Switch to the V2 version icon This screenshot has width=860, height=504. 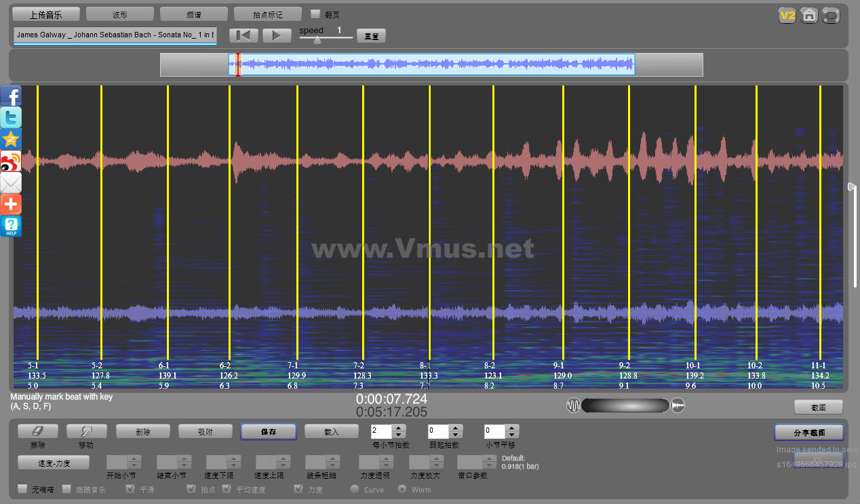pos(787,16)
